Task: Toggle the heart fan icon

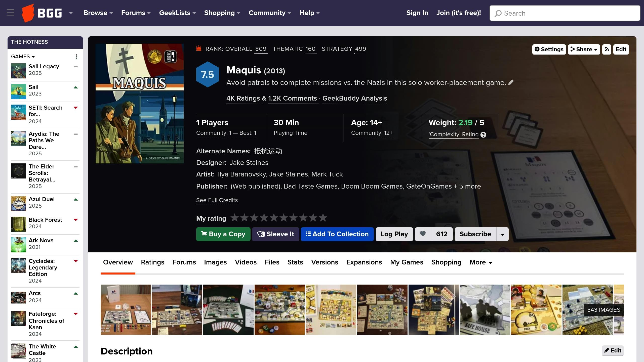Action: [423, 234]
